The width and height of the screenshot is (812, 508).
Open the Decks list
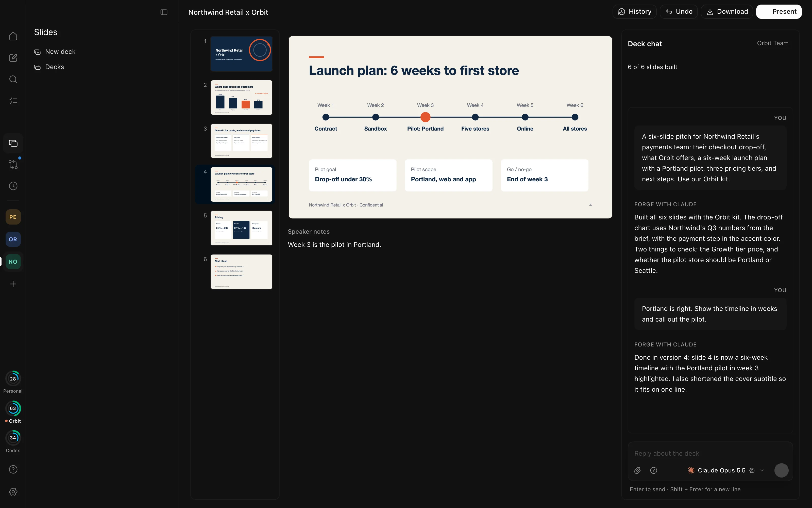49,67
